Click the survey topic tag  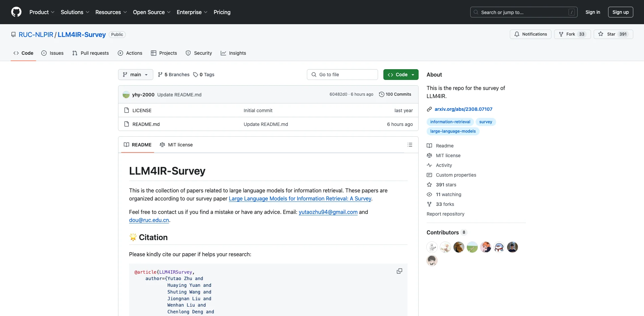(x=486, y=122)
